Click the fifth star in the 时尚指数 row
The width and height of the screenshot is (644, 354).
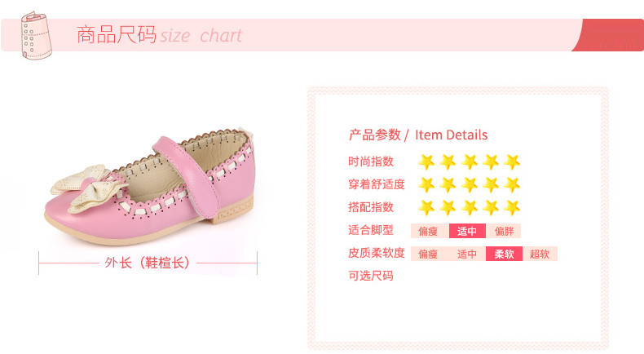(x=512, y=162)
